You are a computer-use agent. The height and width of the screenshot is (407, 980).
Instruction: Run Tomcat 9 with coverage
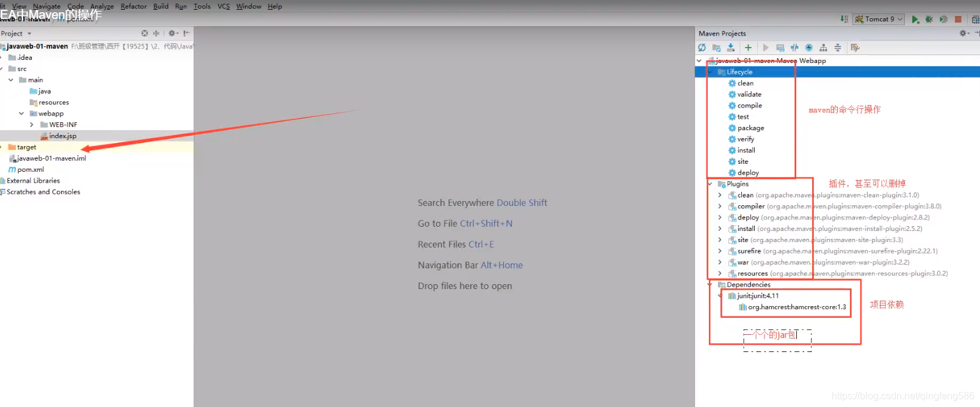943,20
